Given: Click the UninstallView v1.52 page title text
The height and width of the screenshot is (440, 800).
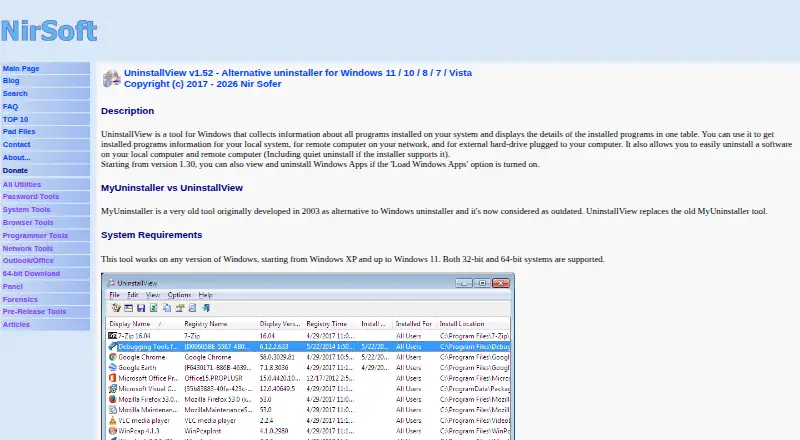Looking at the screenshot, I should (x=298, y=73).
